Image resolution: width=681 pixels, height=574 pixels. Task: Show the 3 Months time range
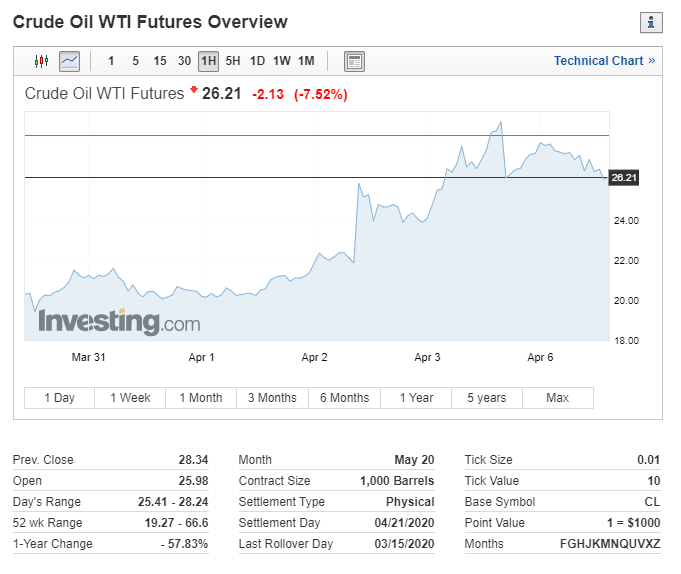click(272, 398)
